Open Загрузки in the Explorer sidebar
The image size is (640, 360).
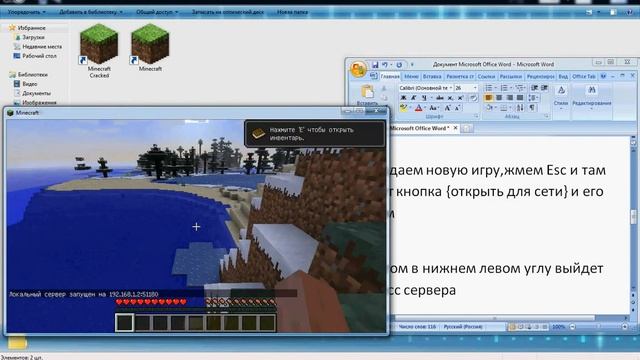click(x=33, y=37)
